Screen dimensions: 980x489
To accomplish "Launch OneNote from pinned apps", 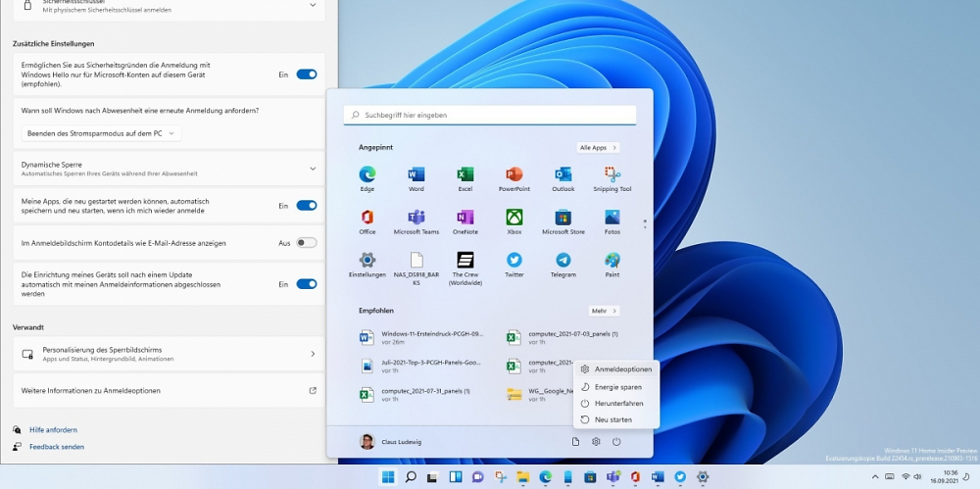I will pyautogui.click(x=465, y=222).
